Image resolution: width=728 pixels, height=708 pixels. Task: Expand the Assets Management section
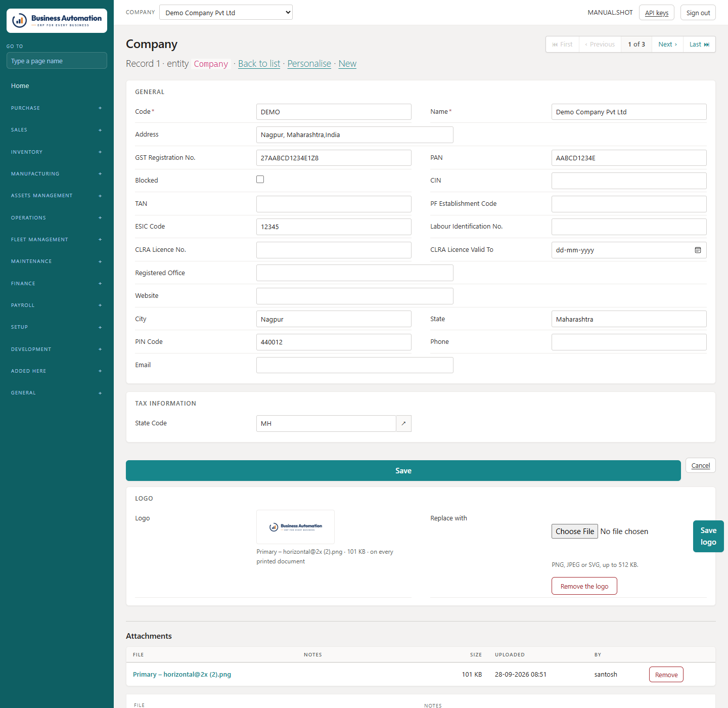pos(57,196)
